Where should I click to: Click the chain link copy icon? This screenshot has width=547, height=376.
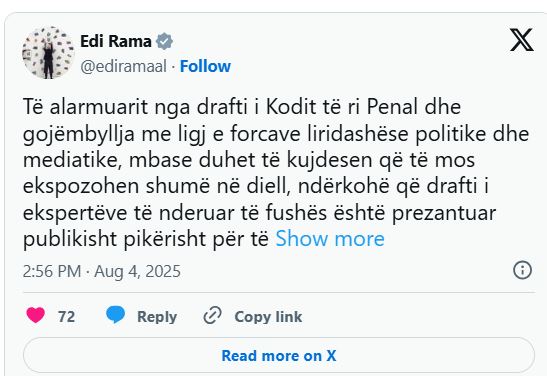point(212,315)
